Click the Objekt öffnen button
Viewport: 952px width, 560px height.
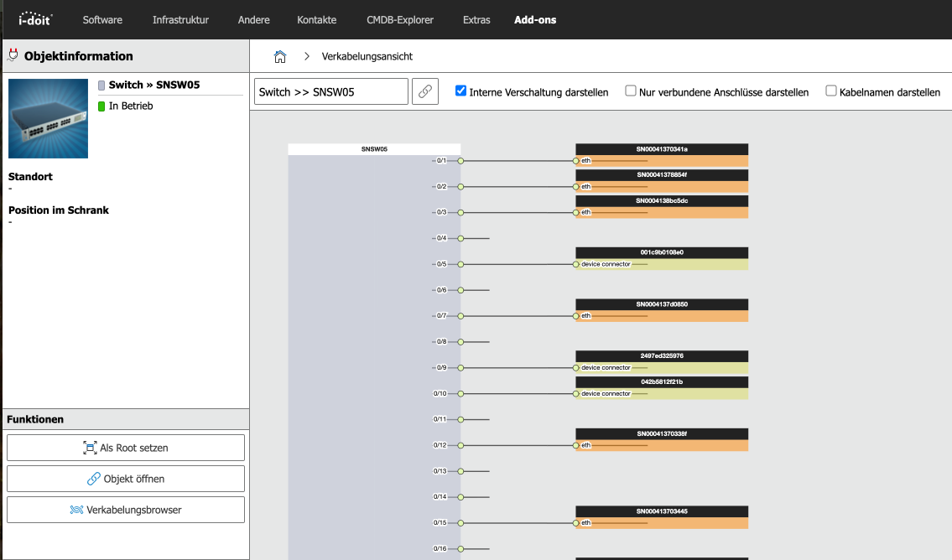(126, 479)
